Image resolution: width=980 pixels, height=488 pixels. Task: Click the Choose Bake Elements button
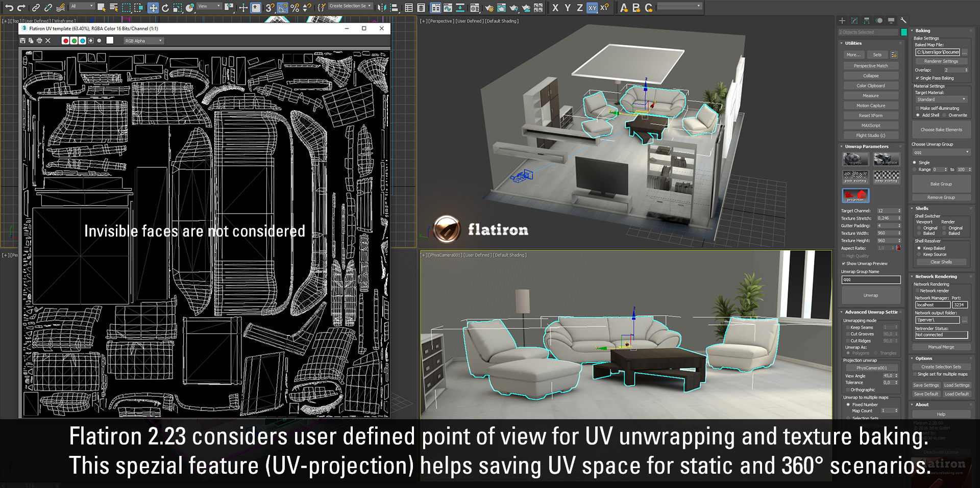tap(941, 130)
